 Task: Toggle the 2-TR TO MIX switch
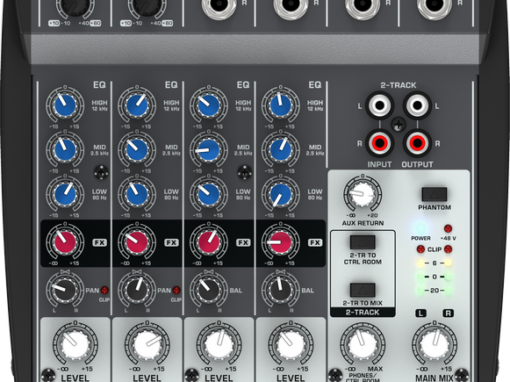tap(363, 290)
